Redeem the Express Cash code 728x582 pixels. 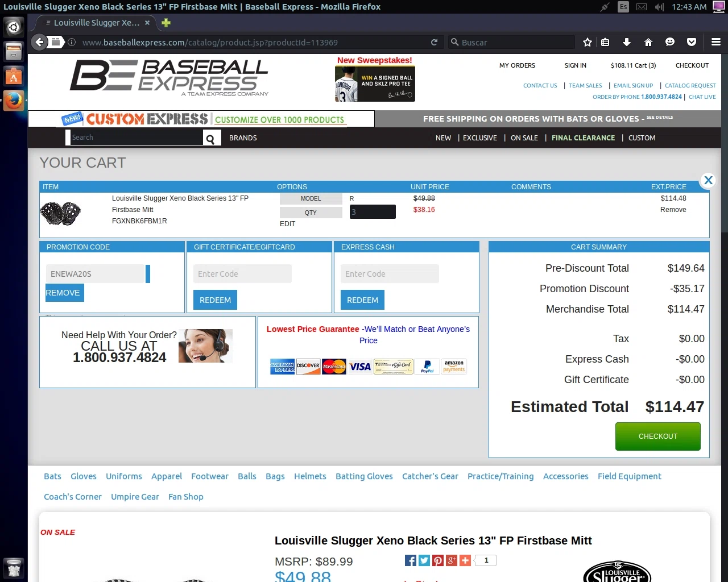362,300
